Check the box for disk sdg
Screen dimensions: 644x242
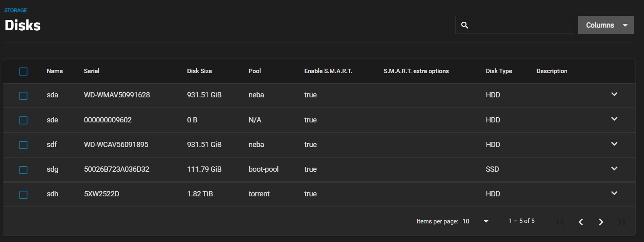pos(23,170)
